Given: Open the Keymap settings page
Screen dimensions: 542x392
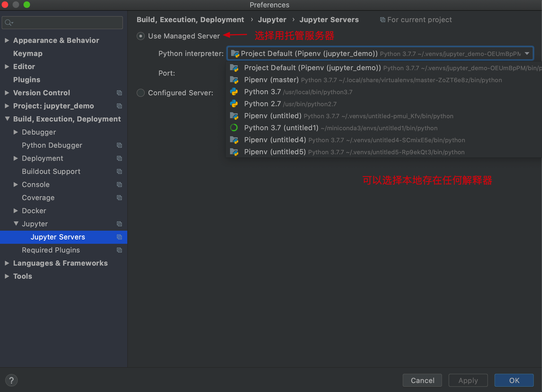Looking at the screenshot, I should point(28,54).
